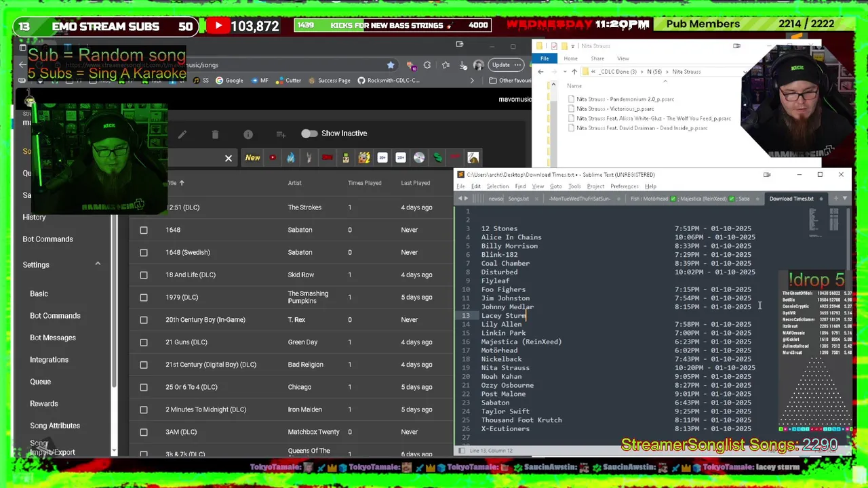
Task: Collapse the Settings section chevron
Action: [x=98, y=264]
